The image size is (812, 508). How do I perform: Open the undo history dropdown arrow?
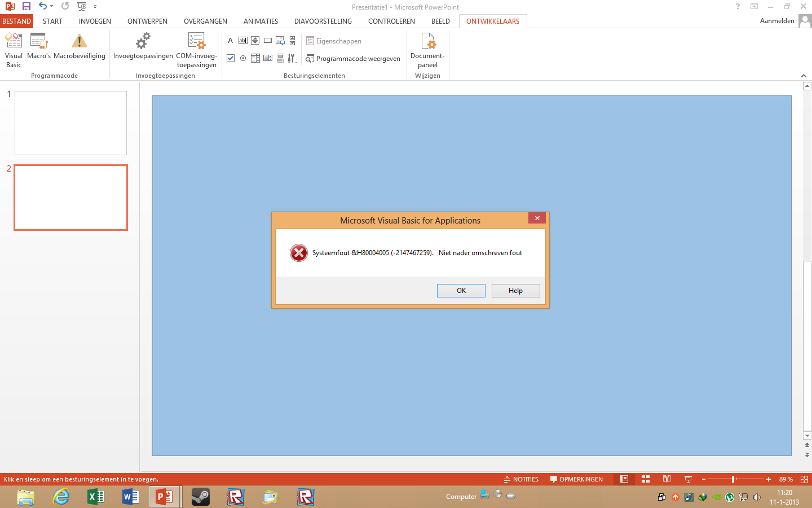tap(51, 6)
